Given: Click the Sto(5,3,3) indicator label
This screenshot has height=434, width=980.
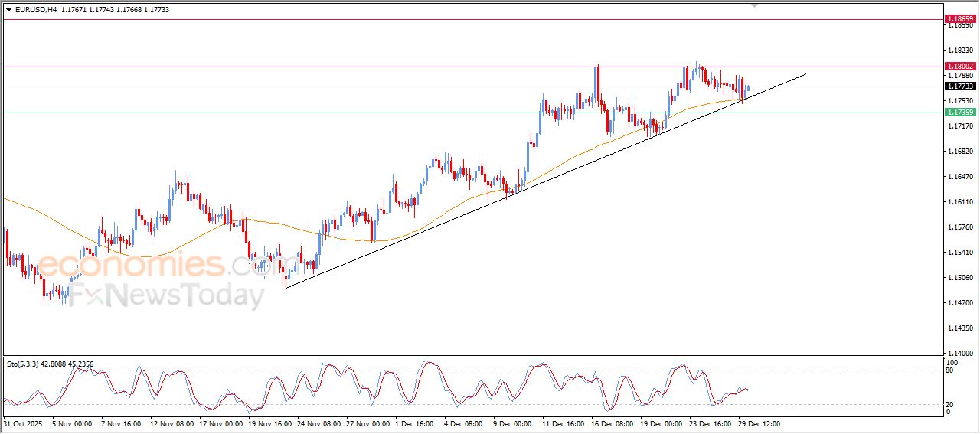Looking at the screenshot, I should (x=22, y=364).
